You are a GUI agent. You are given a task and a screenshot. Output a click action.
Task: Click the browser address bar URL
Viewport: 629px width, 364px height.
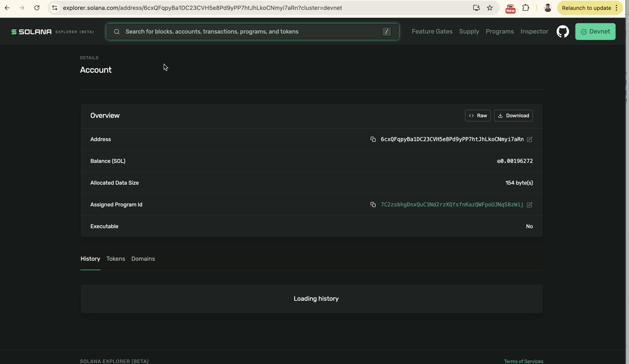click(202, 8)
